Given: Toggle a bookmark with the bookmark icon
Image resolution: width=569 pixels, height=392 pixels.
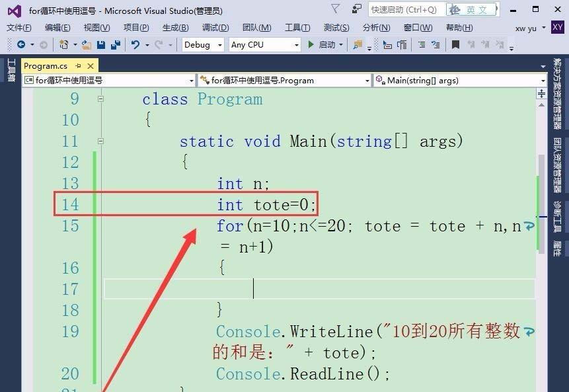Looking at the screenshot, I should (x=455, y=45).
